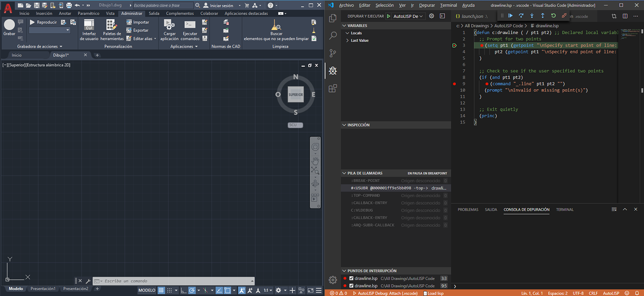The height and width of the screenshot is (296, 644).
Task: Click the :TOP-COMMAND call stack row
Action: [396, 195]
